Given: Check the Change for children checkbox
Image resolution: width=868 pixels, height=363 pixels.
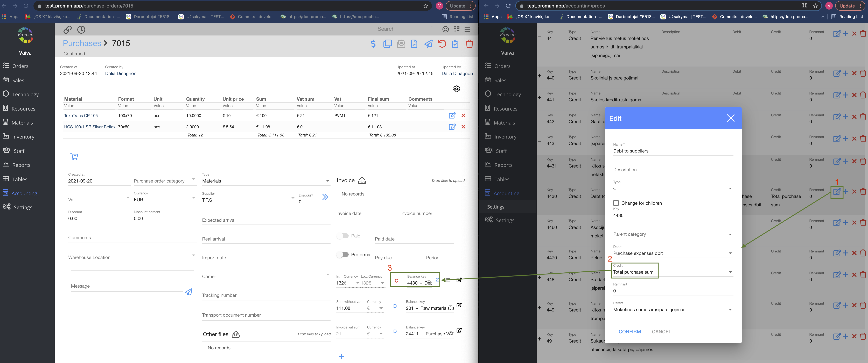Looking at the screenshot, I should point(616,203).
